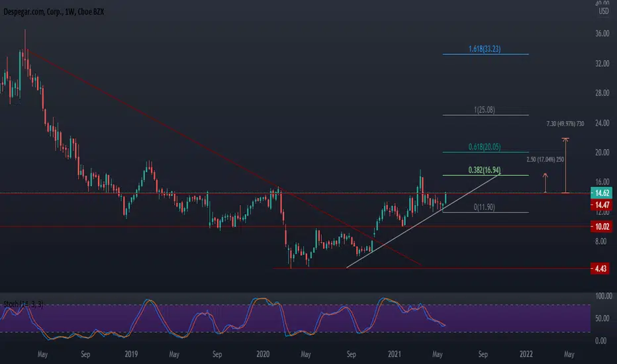Viewport: 617px width, 364px height.
Task: Click the 2022 label on time axis
Action: (x=526, y=354)
